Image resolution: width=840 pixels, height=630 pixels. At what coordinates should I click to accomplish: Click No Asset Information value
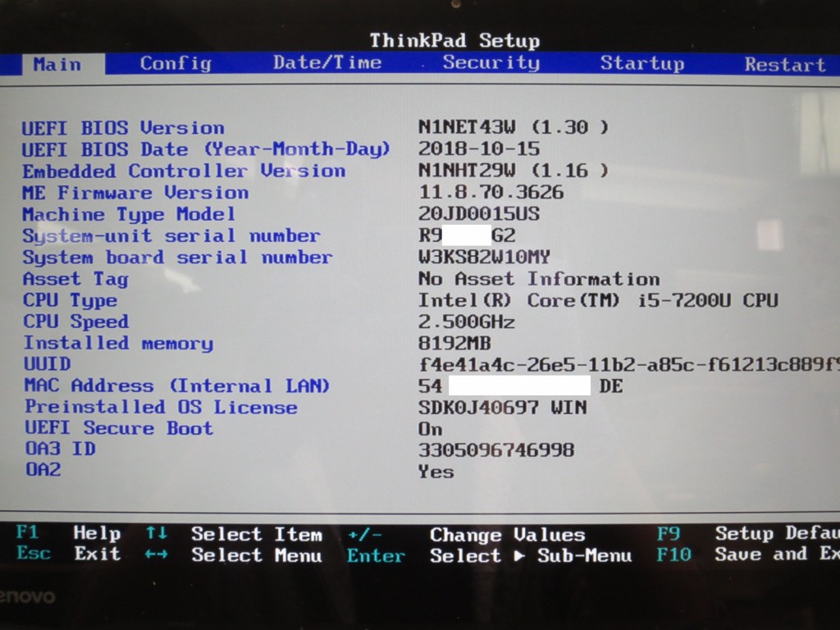(539, 279)
